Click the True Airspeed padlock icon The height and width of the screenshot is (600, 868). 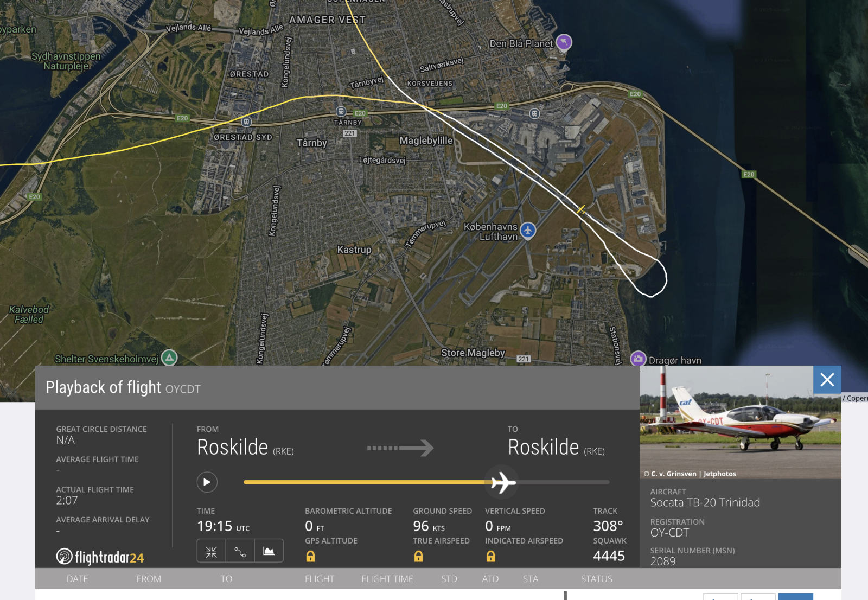pos(418,556)
